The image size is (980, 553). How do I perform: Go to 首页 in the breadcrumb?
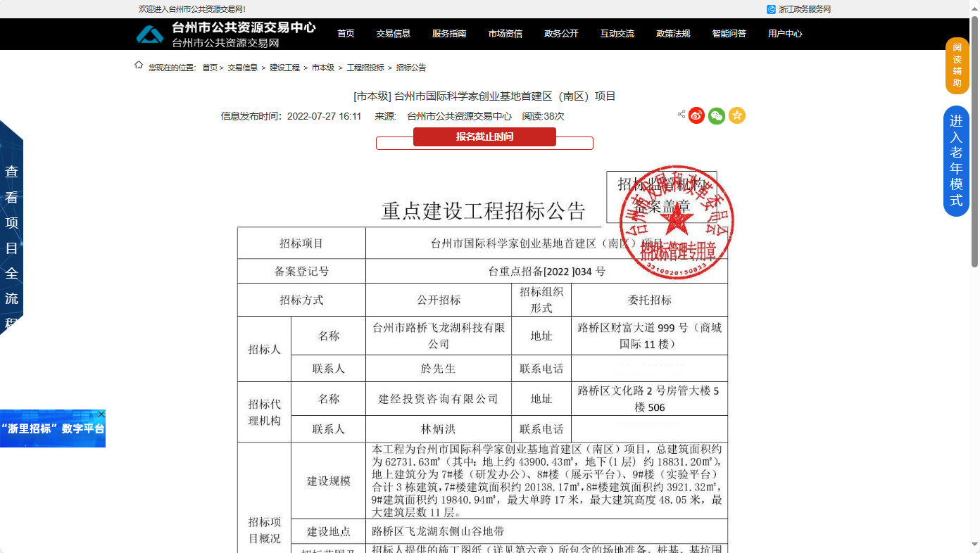point(210,68)
